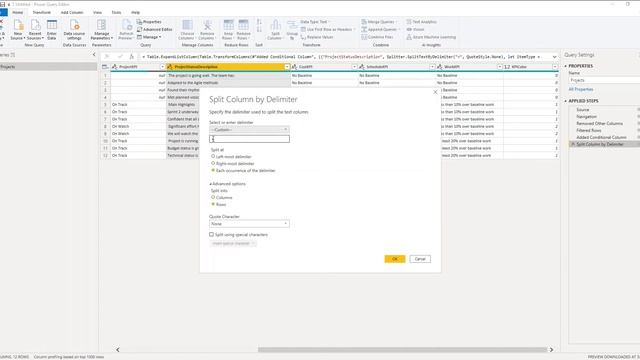
Task: Choose split into Columns option
Action: (x=213, y=197)
